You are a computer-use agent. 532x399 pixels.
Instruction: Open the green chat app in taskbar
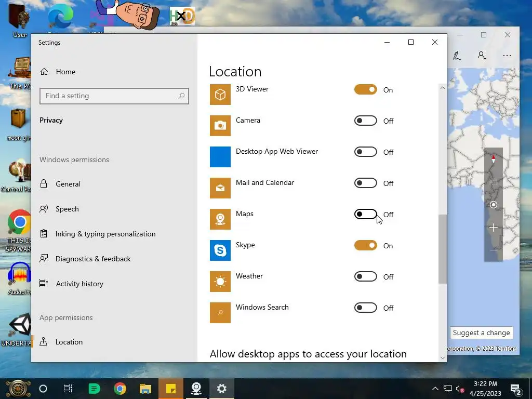point(94,389)
